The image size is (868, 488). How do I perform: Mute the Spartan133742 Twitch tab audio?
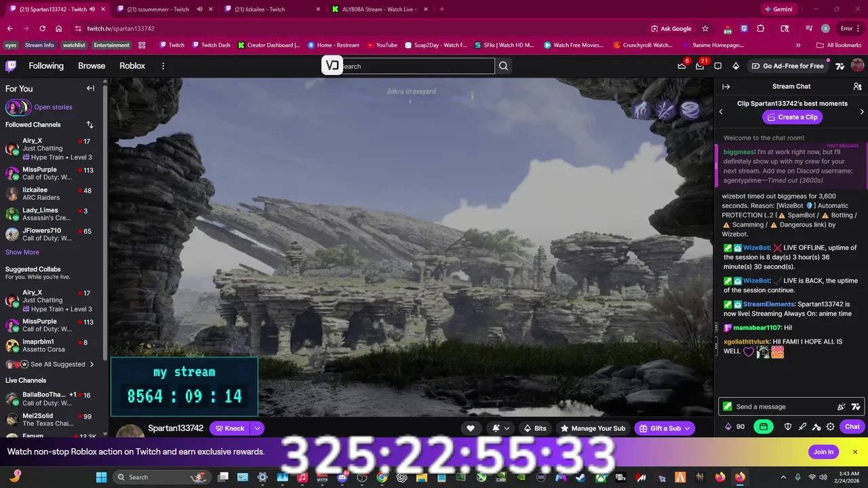92,9
